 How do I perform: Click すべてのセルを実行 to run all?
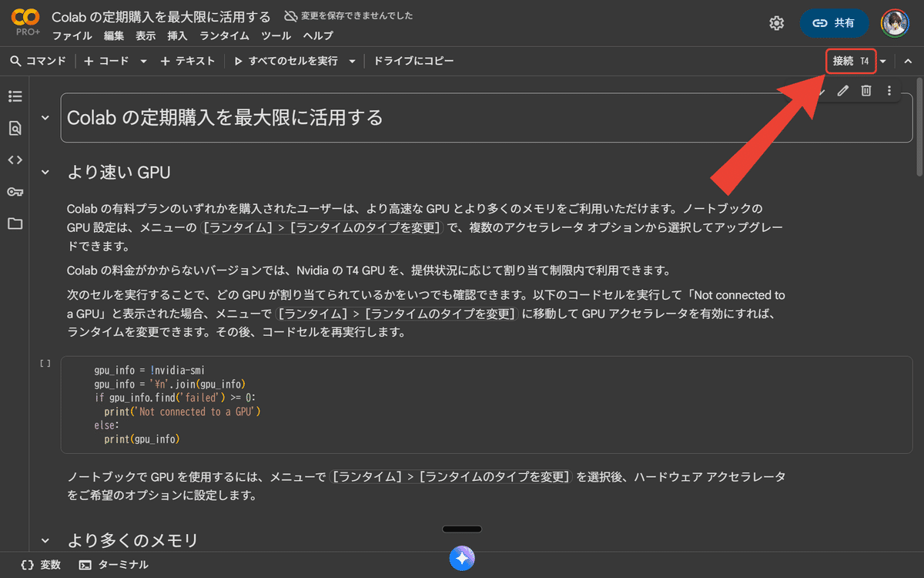pyautogui.click(x=286, y=62)
